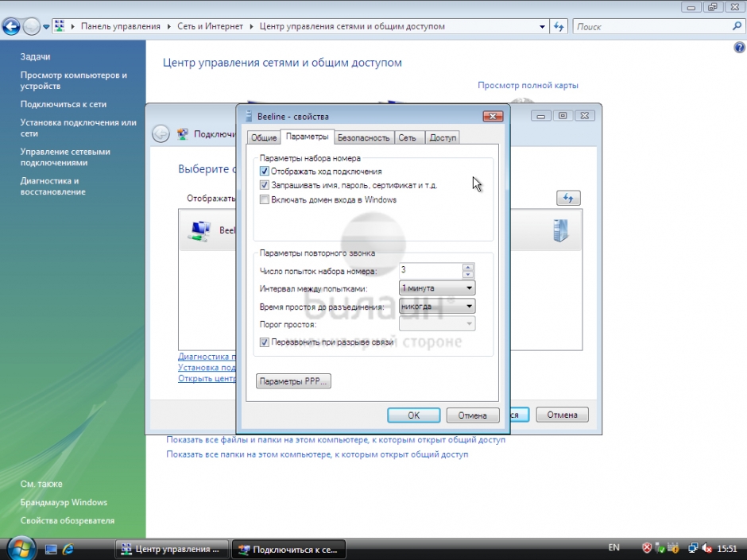Open Просмотр компьютеров и устройств
This screenshot has width=747, height=560.
click(x=73, y=80)
